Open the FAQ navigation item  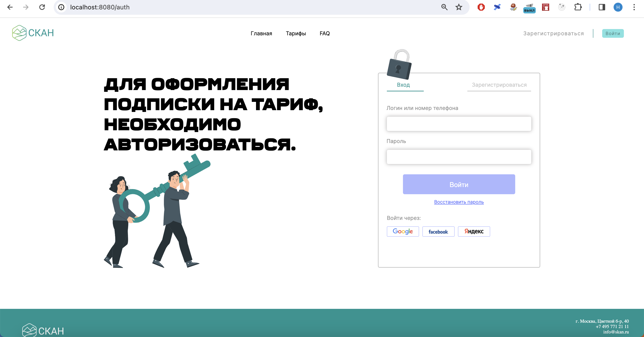tap(324, 34)
